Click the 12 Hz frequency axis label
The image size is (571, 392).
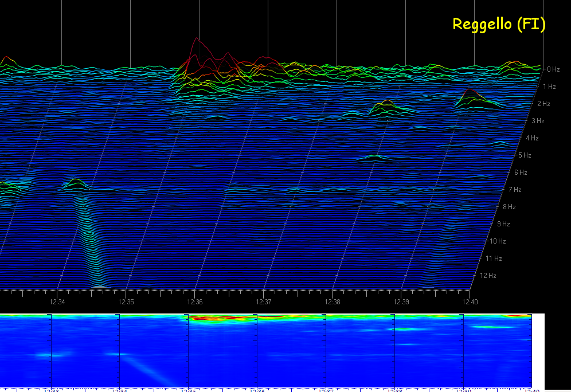[488, 276]
